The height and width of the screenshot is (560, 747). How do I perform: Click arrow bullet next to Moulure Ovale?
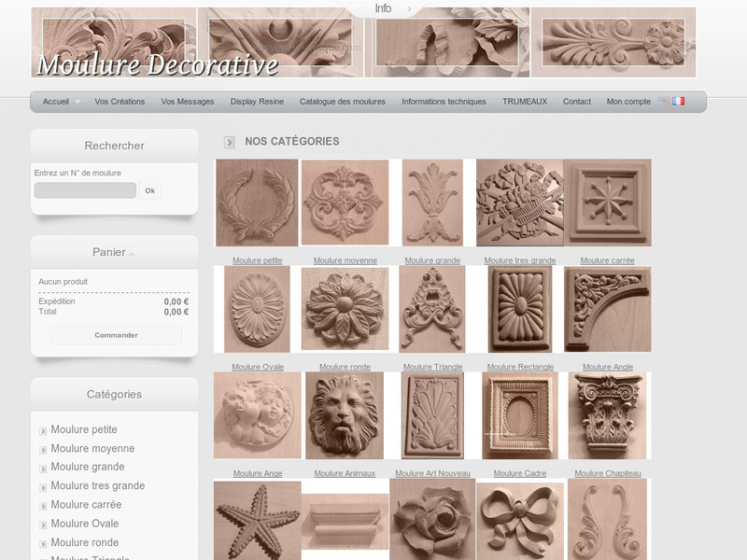[x=43, y=525]
